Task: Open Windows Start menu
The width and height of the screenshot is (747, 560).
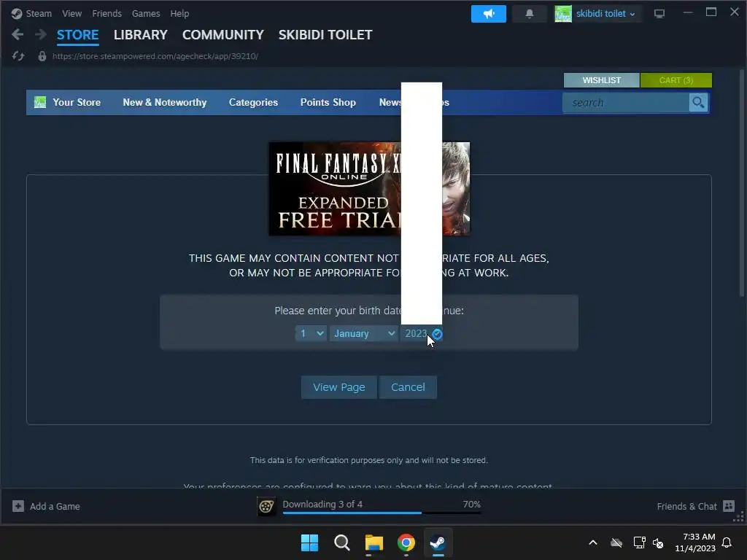Action: pyautogui.click(x=309, y=542)
